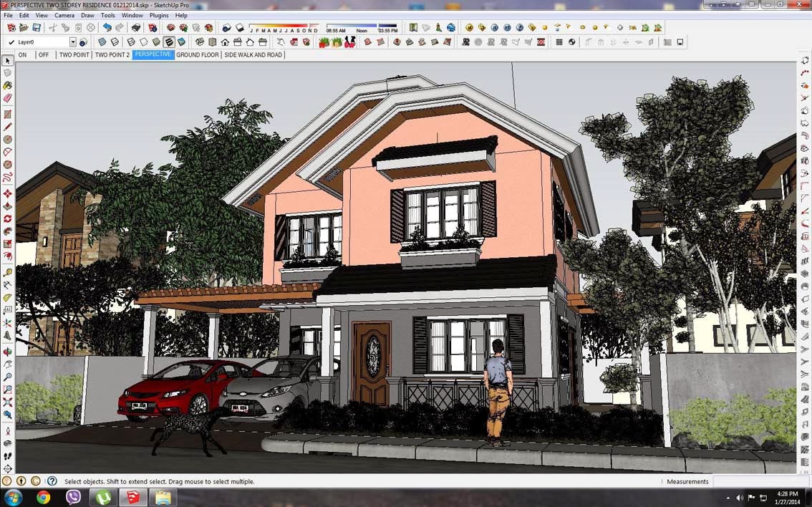812x507 pixels.
Task: Select the Rotate tool
Action: [8, 218]
